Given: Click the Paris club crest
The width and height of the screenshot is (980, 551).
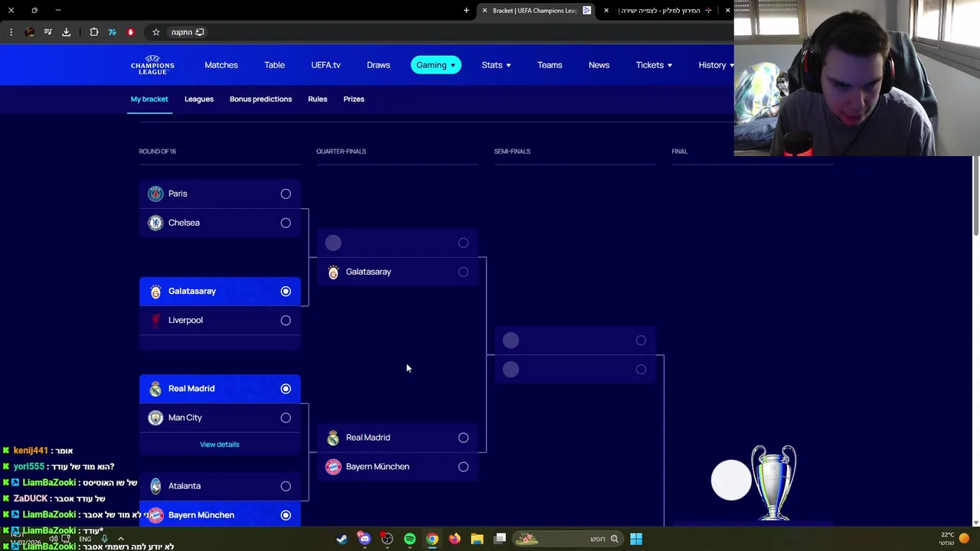Looking at the screenshot, I should point(155,194).
